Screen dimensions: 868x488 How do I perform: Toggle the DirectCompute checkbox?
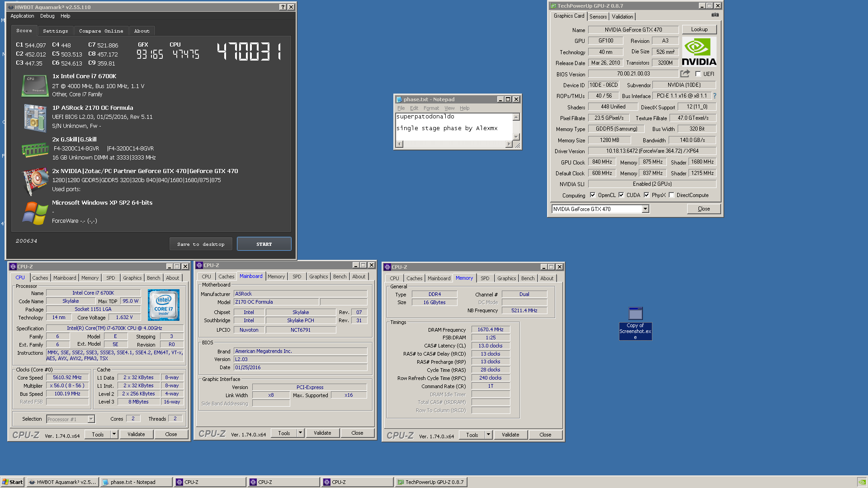coord(671,195)
